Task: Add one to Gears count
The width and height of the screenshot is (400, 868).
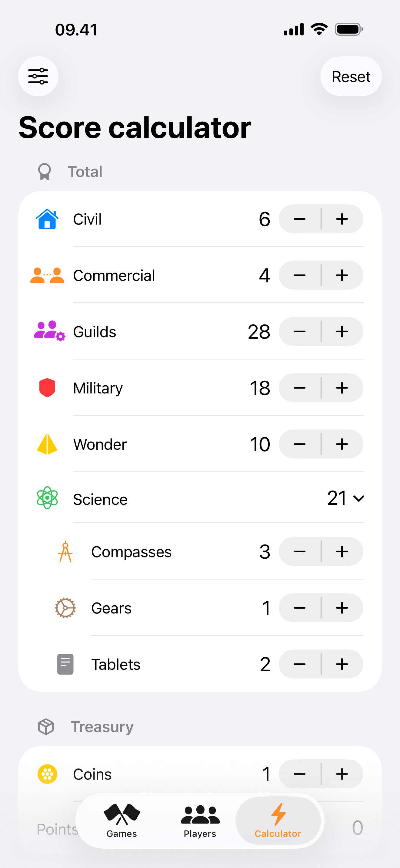Action: 342,608
